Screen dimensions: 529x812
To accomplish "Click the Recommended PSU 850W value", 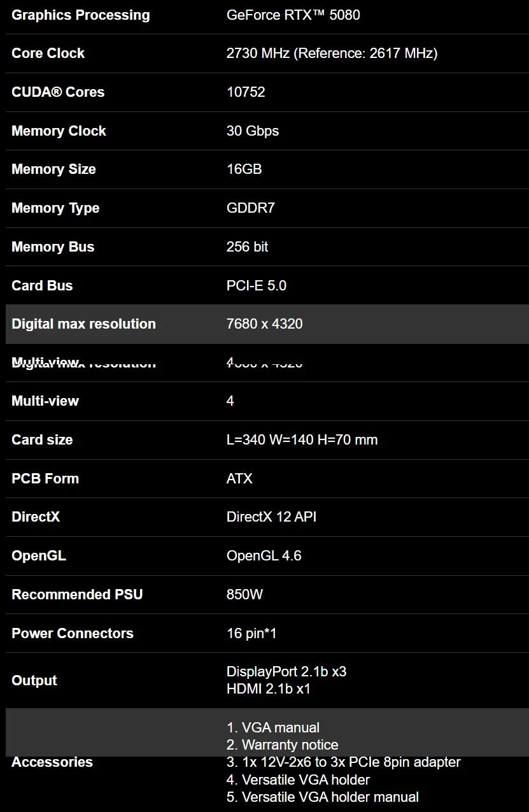I will [x=244, y=594].
